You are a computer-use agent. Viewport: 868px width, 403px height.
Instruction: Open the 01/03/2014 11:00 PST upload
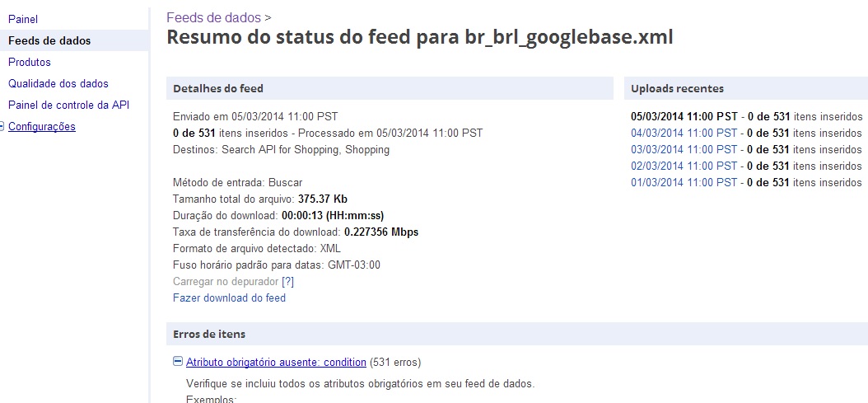pyautogui.click(x=684, y=182)
